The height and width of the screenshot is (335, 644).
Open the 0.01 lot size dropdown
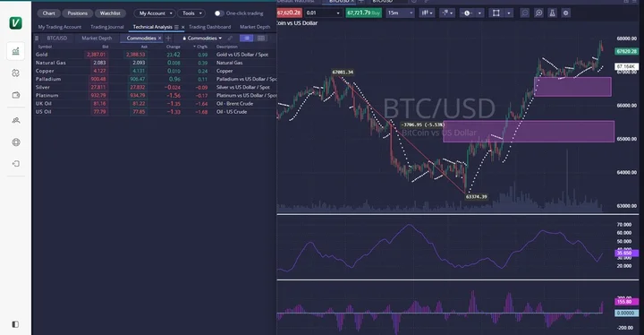pyautogui.click(x=323, y=13)
